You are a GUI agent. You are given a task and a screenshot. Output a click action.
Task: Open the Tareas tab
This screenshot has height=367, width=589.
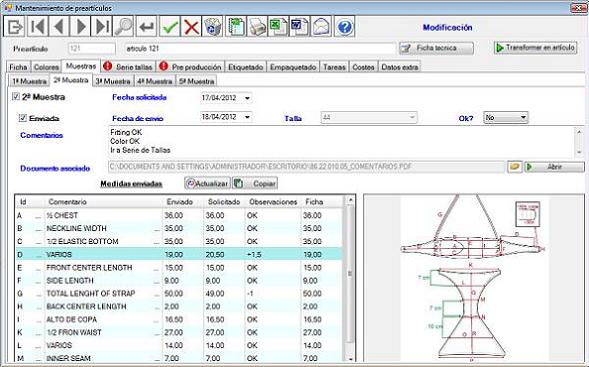tap(334, 67)
